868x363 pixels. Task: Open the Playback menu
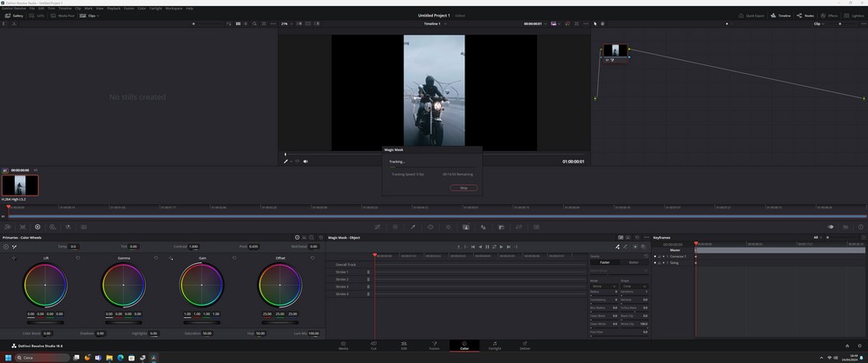tap(114, 8)
